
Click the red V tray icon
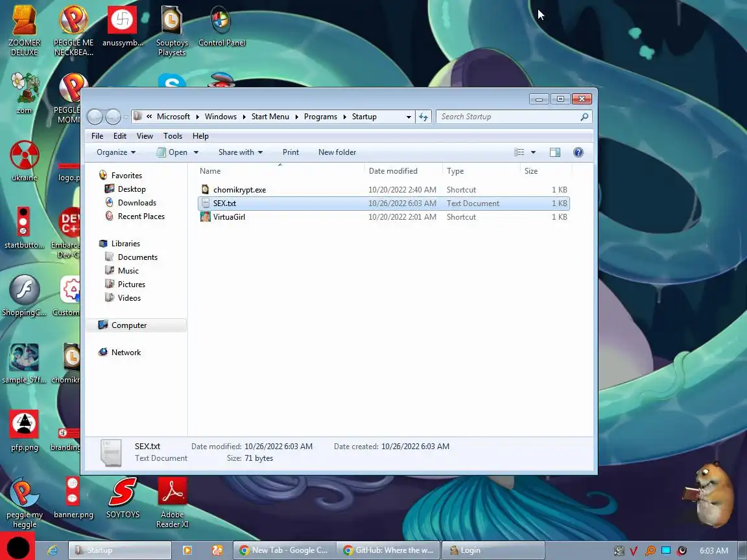click(x=634, y=550)
